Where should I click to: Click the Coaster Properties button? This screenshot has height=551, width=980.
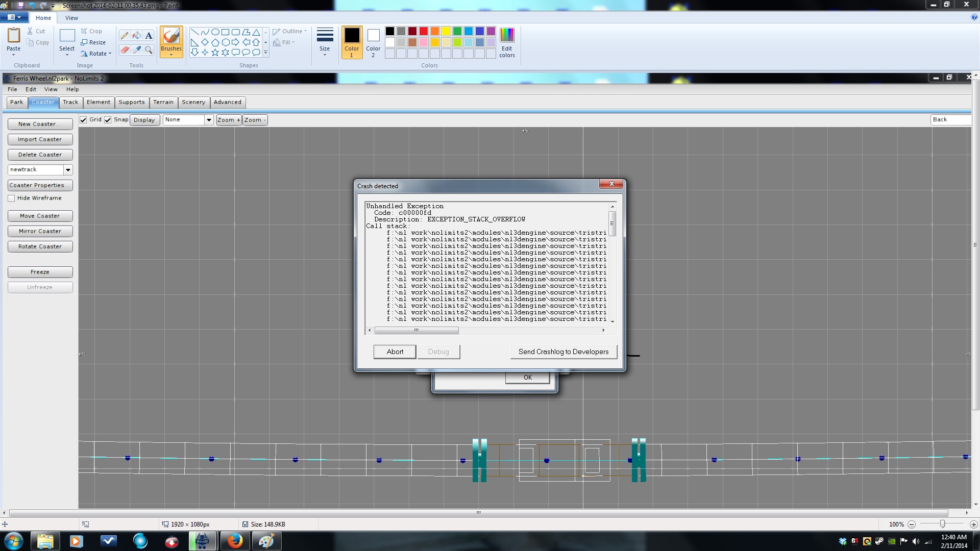click(x=40, y=185)
